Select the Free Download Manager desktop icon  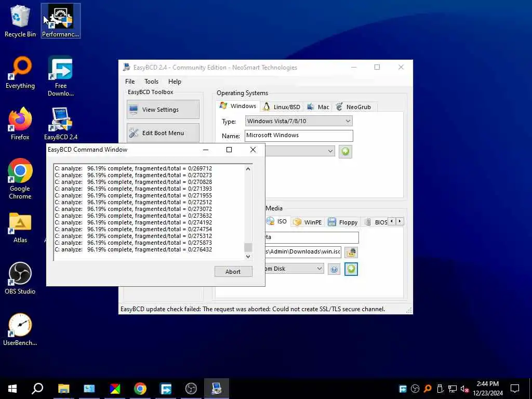(61, 76)
